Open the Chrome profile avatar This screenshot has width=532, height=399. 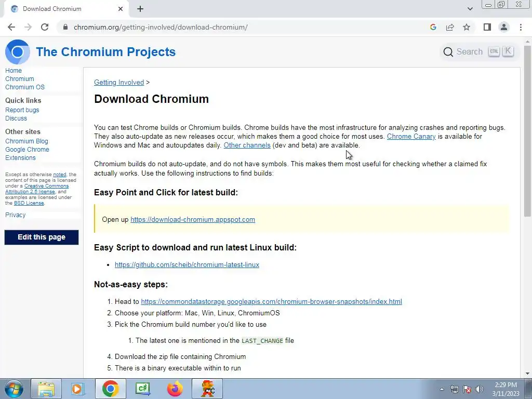click(x=504, y=27)
